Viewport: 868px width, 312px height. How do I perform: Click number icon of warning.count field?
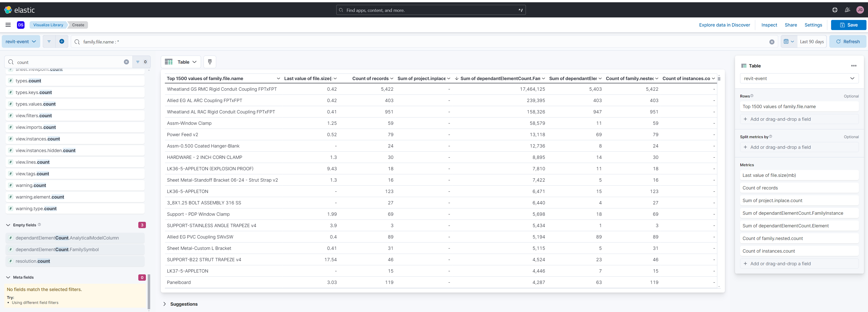tap(10, 185)
